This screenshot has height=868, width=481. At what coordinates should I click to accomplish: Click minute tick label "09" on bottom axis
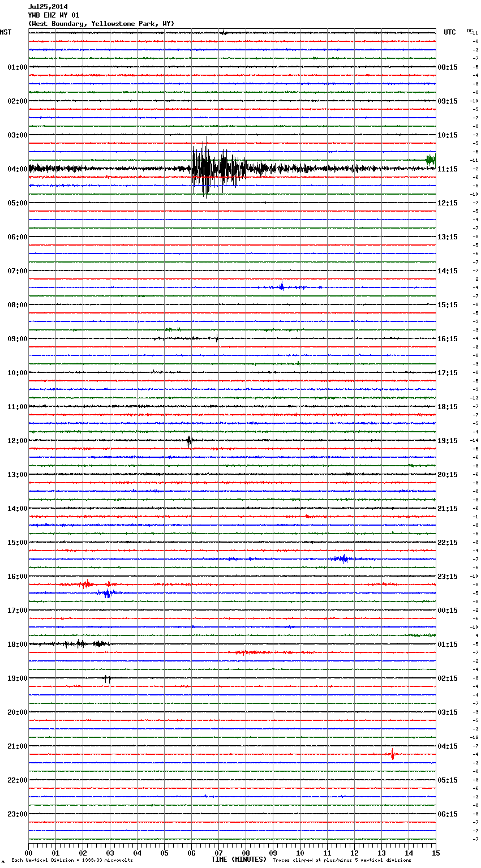[273, 853]
